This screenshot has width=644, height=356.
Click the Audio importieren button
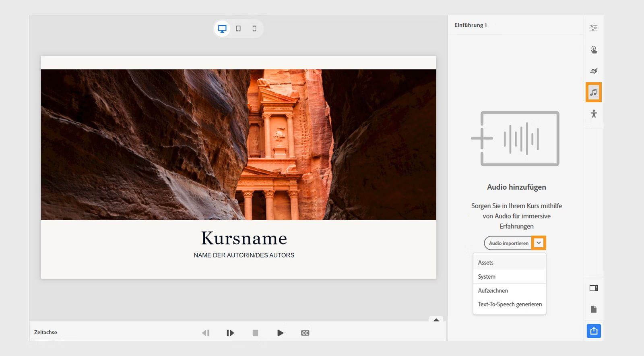[508, 243]
